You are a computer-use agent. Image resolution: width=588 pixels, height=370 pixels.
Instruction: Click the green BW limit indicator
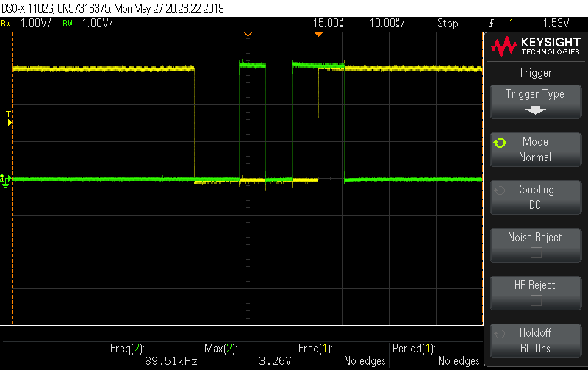point(68,24)
